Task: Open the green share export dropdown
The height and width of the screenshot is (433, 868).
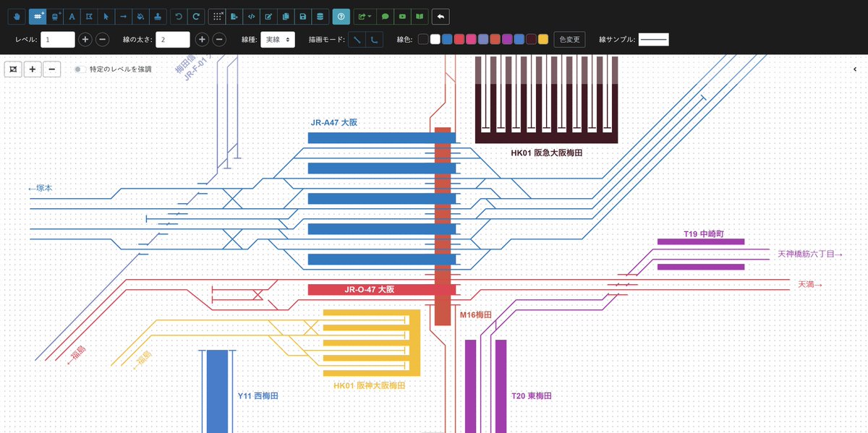Action: [365, 16]
